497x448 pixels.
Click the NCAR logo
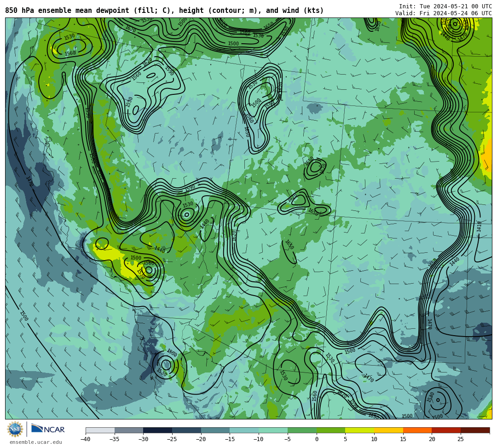(x=48, y=429)
